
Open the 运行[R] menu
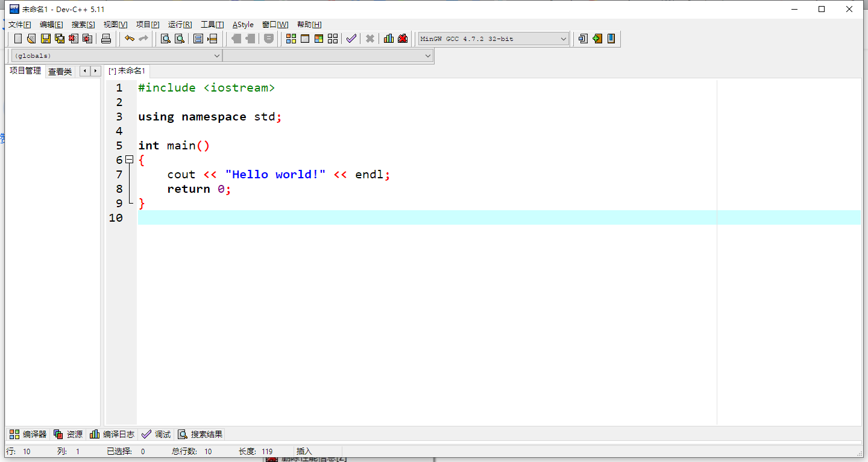point(180,25)
